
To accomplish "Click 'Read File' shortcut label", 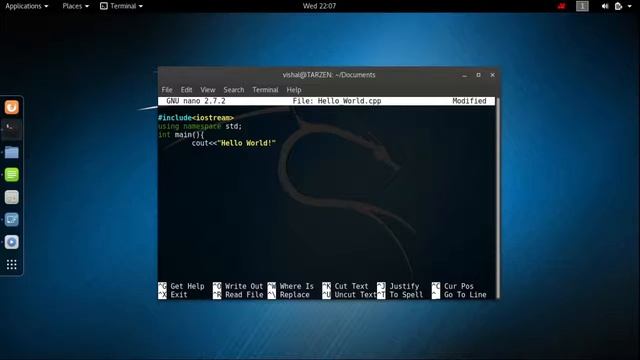I will (x=244, y=295).
